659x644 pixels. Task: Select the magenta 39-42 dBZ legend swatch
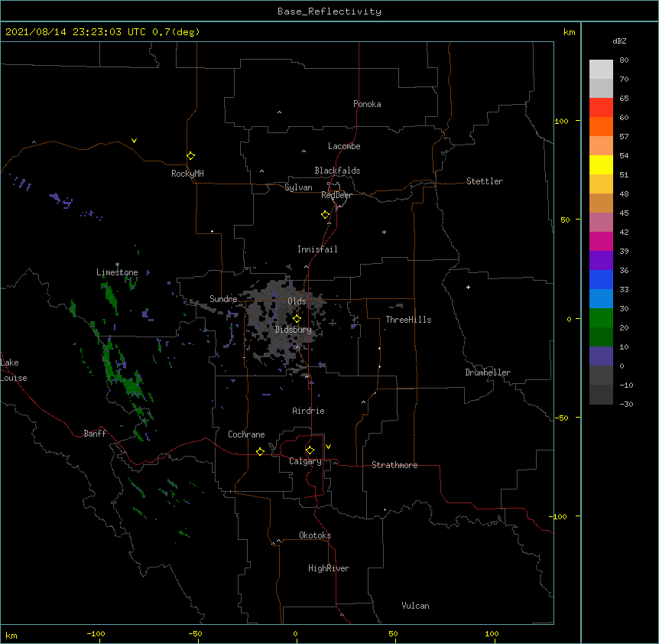(x=601, y=241)
